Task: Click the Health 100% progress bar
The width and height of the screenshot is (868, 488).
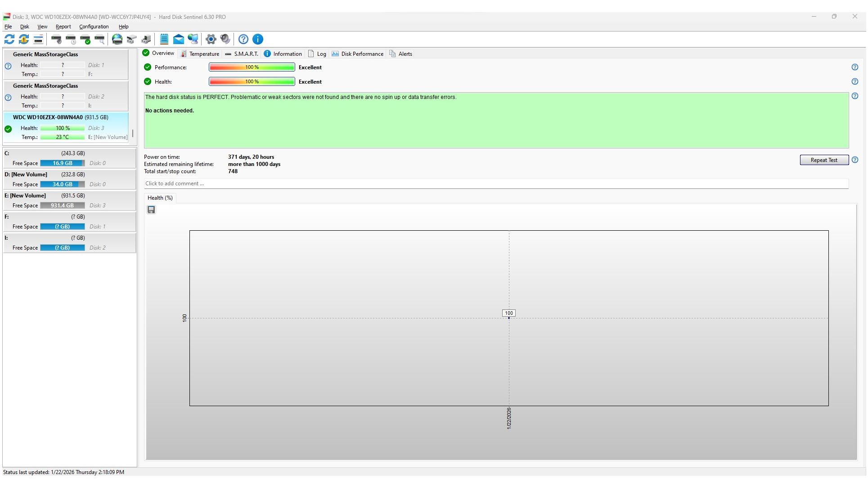Action: 252,82
